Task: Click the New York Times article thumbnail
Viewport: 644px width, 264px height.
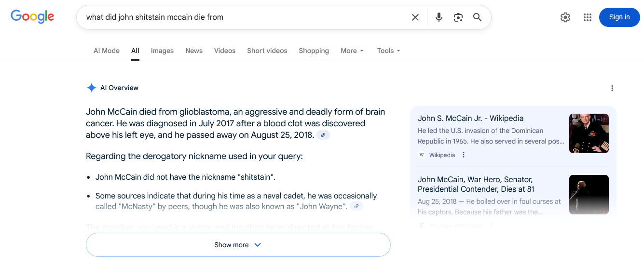Action: coord(589,195)
